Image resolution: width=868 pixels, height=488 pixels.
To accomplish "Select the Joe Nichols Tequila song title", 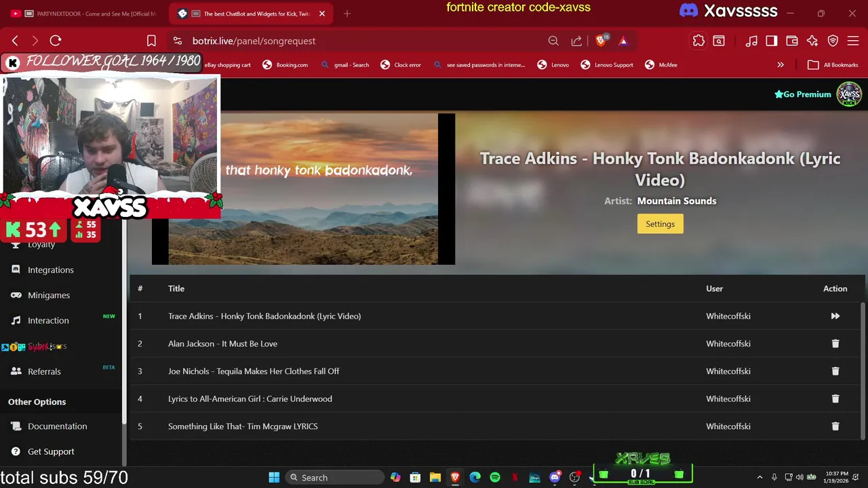I will point(254,371).
